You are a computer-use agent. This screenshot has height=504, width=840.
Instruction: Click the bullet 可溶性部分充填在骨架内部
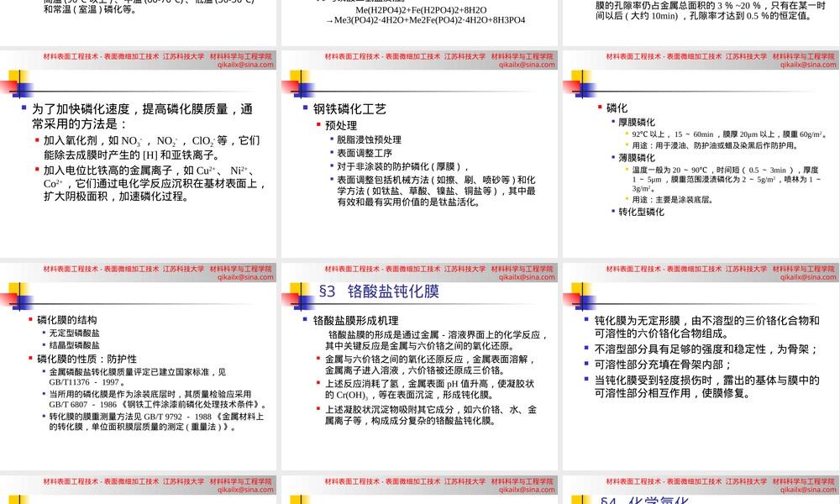(662, 365)
